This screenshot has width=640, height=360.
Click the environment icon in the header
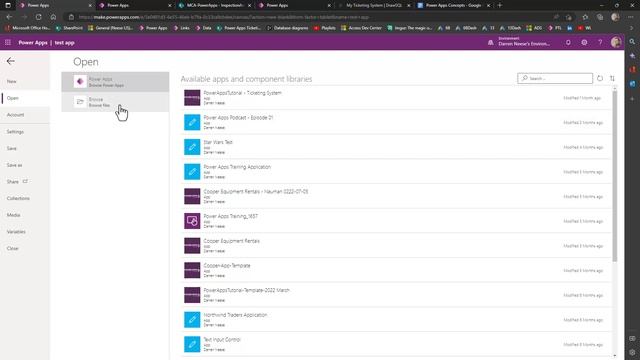[x=491, y=42]
